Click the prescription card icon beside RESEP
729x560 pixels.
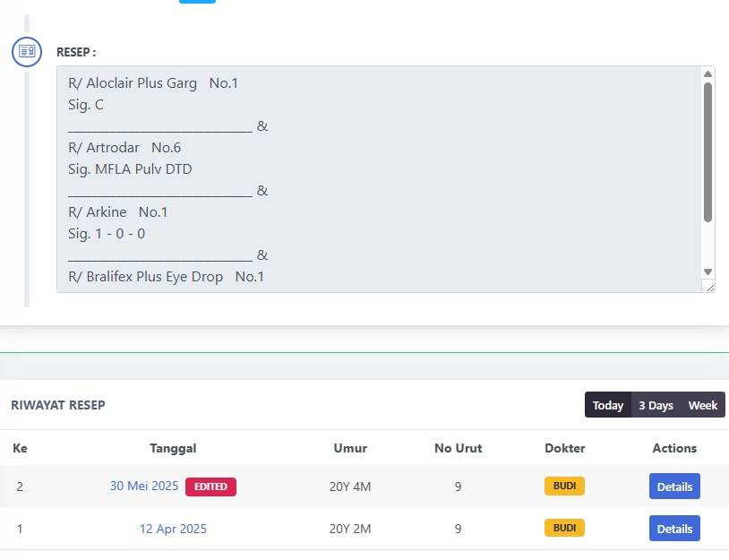pyautogui.click(x=27, y=52)
